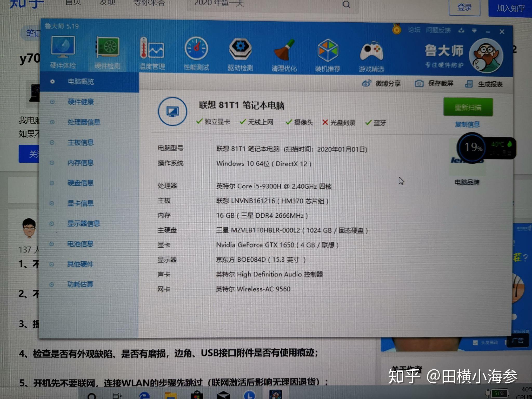This screenshot has width=532, height=399.
Task: Open File Explorer from the taskbar
Action: [x=171, y=395]
